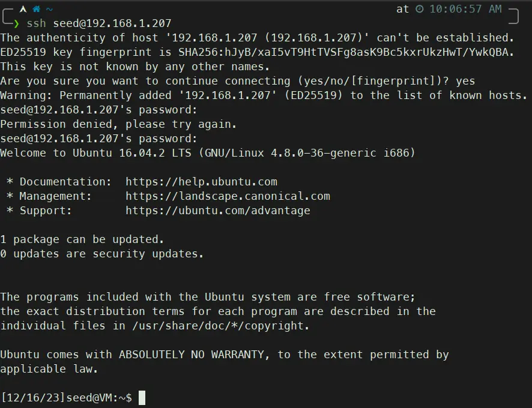532x408 pixels.
Task: Click the clock icon beside the time
Action: (x=420, y=9)
